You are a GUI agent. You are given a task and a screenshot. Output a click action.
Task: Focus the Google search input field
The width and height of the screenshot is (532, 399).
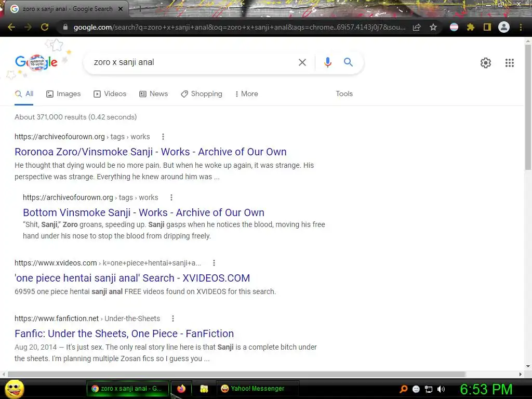pos(192,62)
